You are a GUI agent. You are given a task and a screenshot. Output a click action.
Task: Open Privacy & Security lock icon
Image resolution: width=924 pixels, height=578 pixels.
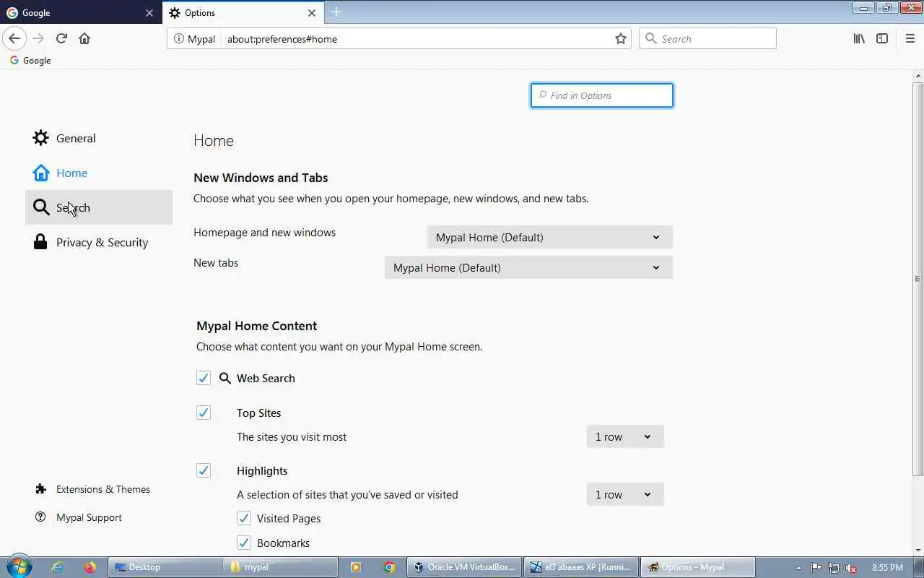pyautogui.click(x=41, y=242)
